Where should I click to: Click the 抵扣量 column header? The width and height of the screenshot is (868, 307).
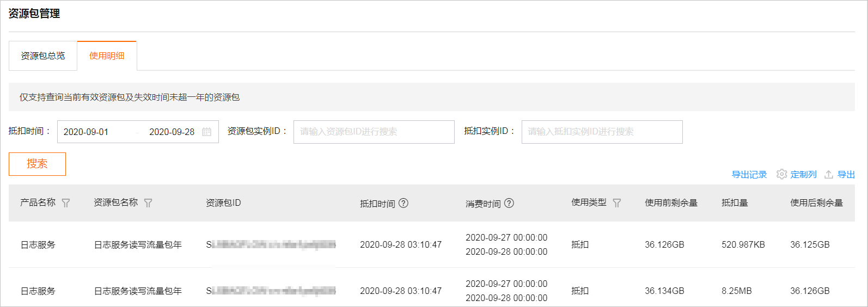coord(735,203)
